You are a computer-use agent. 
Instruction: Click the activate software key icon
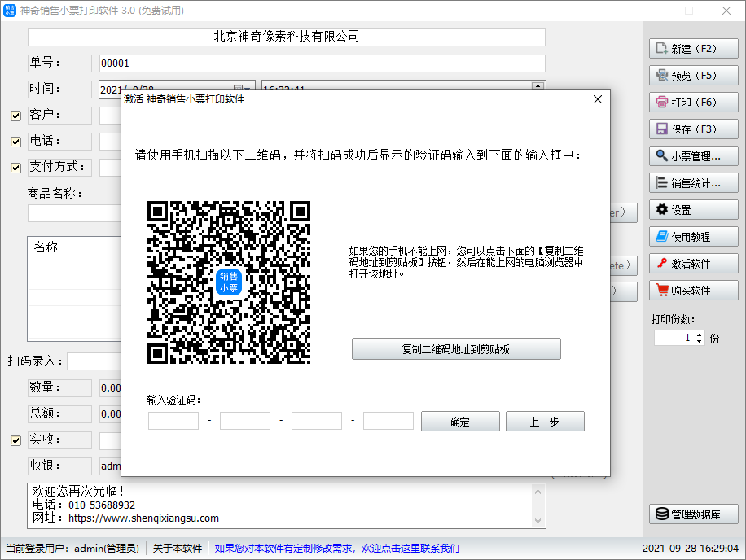coord(662,264)
